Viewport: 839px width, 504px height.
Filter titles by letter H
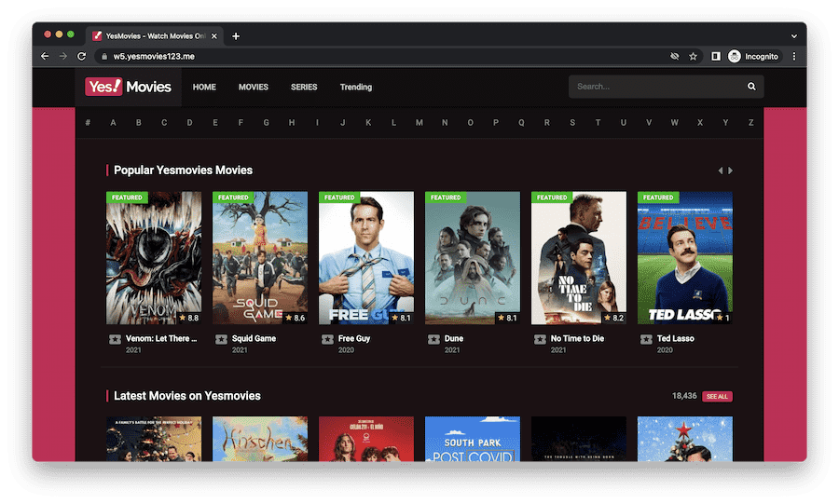click(292, 122)
